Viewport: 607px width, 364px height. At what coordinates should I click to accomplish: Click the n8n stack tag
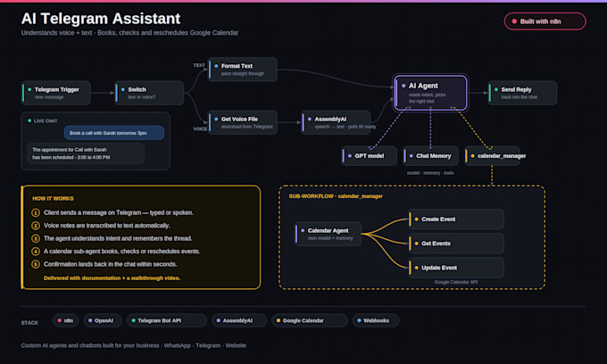tap(66, 320)
